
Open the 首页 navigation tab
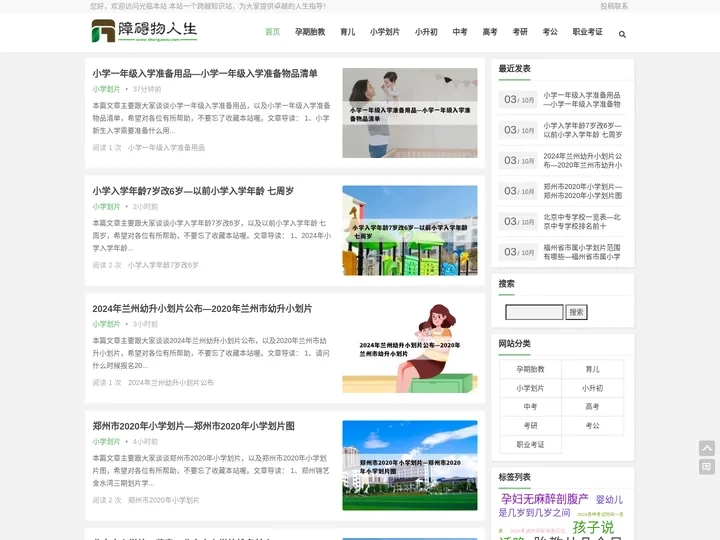272,32
